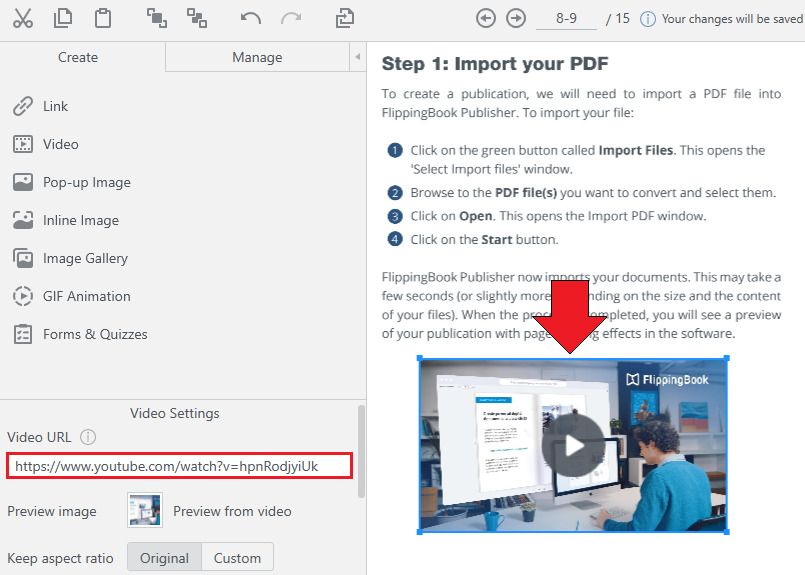805x575 pixels.
Task: Go to next page arrow
Action: click(x=516, y=18)
